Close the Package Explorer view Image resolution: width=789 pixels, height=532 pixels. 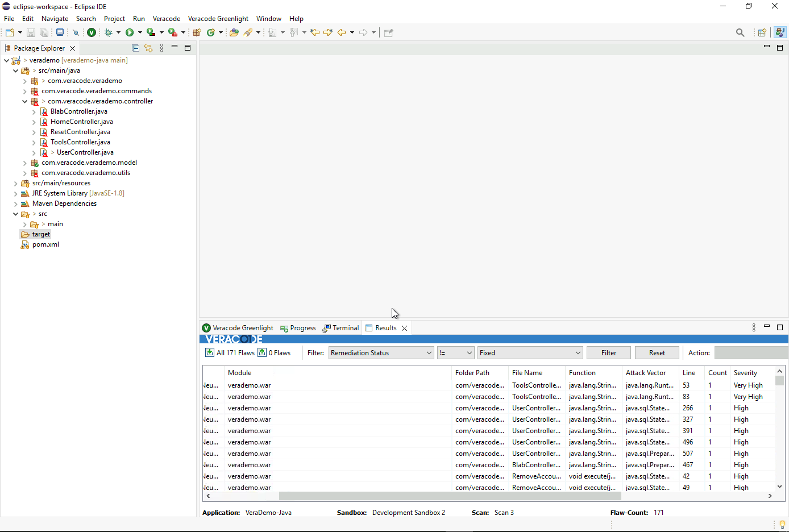72,48
